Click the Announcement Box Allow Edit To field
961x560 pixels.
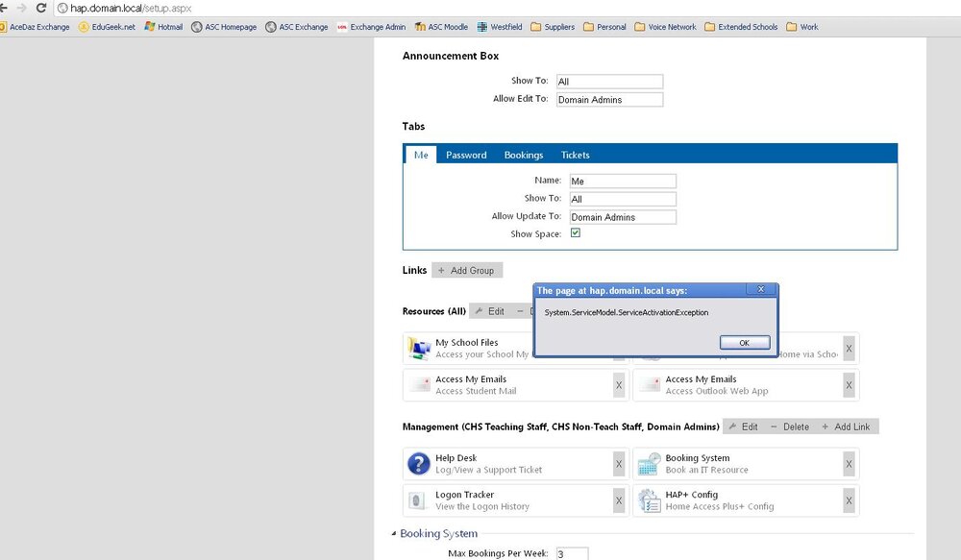tap(609, 99)
